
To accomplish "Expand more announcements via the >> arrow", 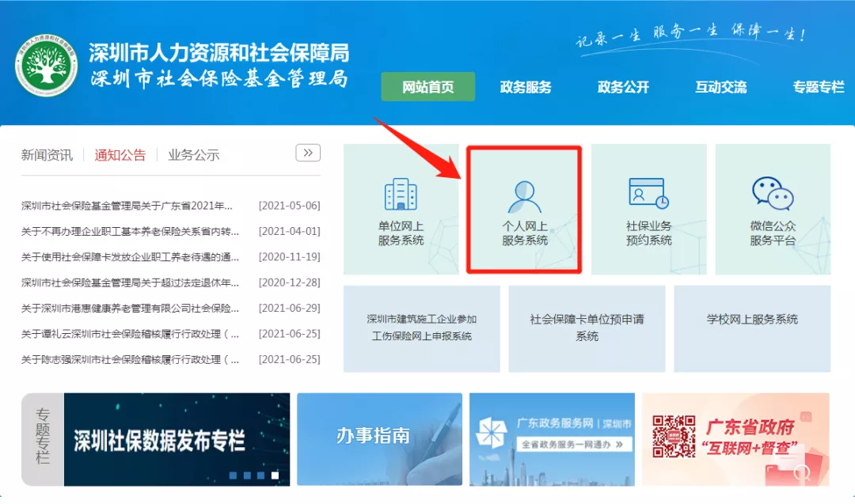I will [310, 153].
